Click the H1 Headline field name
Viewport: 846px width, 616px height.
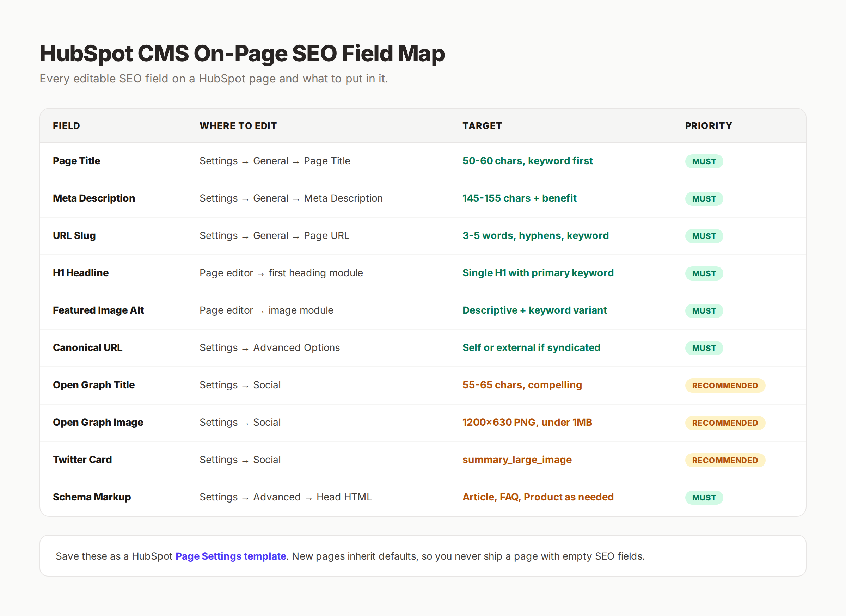(x=81, y=273)
